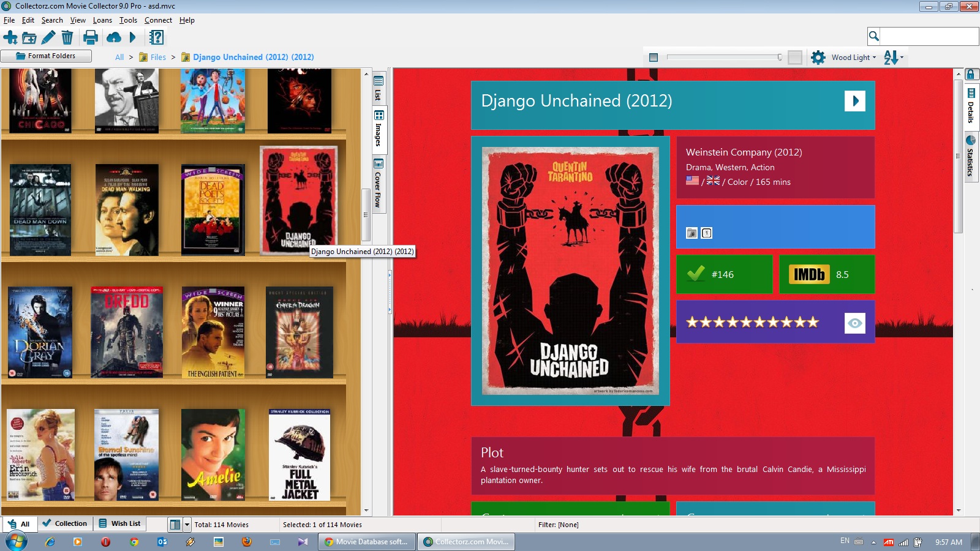Click the Print toolbar icon

pyautogui.click(x=91, y=38)
